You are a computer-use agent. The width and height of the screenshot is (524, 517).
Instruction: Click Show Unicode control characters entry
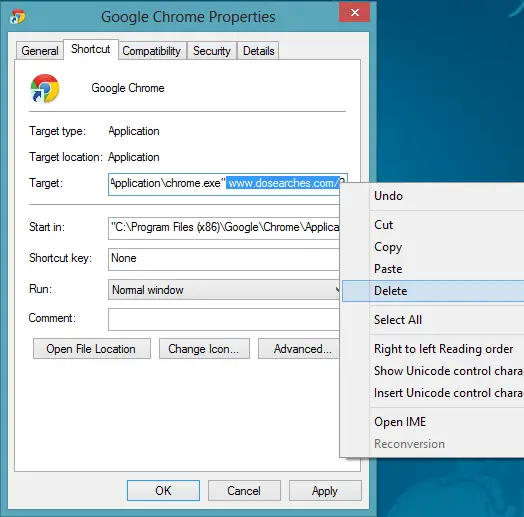(x=433, y=371)
